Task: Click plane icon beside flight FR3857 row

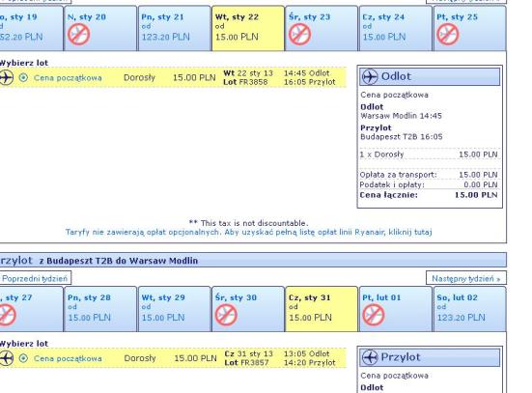Action: [6, 358]
